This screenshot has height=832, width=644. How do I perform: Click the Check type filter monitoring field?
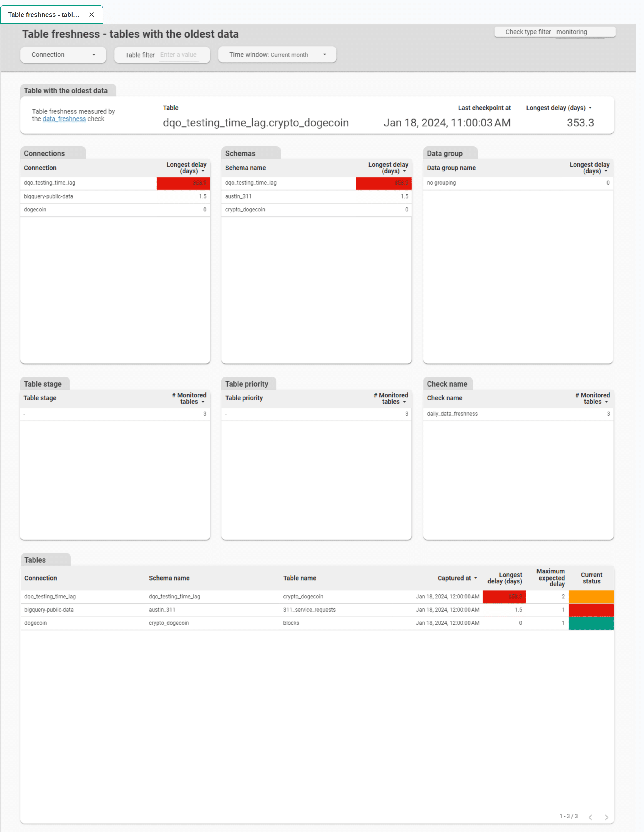(x=579, y=32)
